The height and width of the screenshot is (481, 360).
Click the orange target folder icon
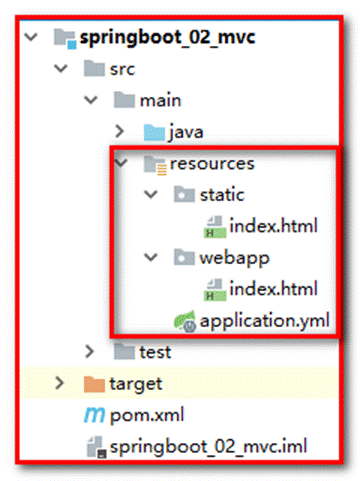coord(94,384)
